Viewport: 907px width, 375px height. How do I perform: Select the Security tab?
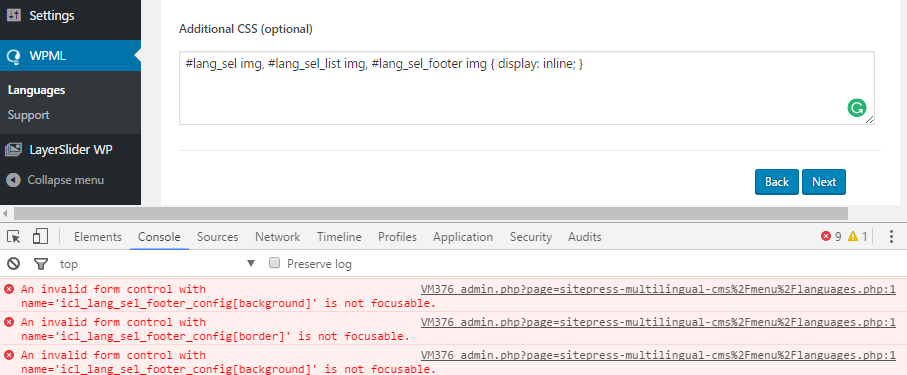coord(530,237)
